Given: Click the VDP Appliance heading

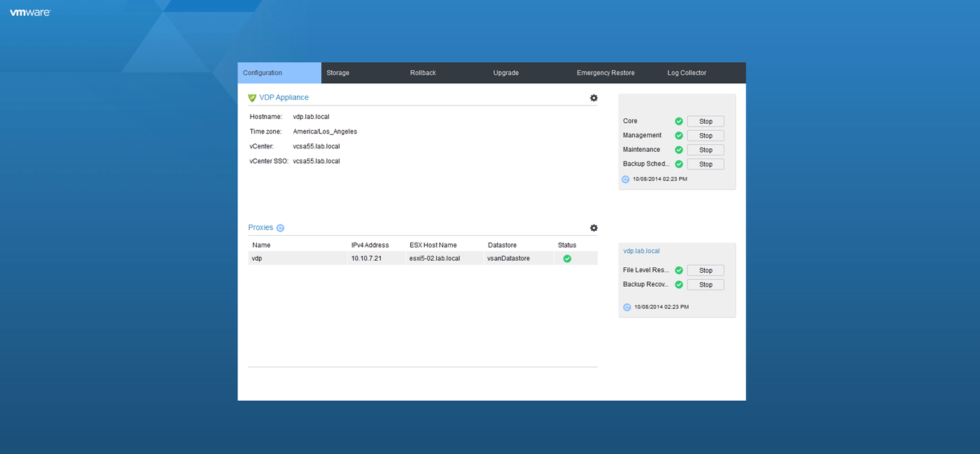Looking at the screenshot, I should pyautogui.click(x=283, y=98).
